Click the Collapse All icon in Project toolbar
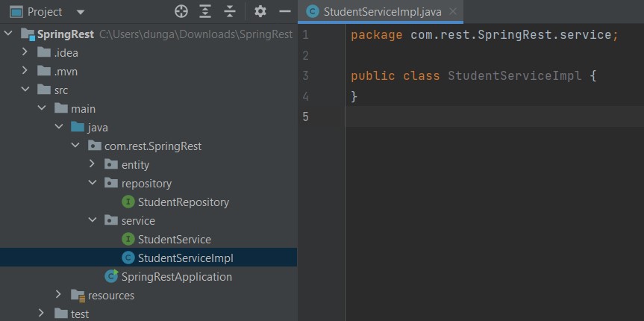The width and height of the screenshot is (644, 321). 230,11
